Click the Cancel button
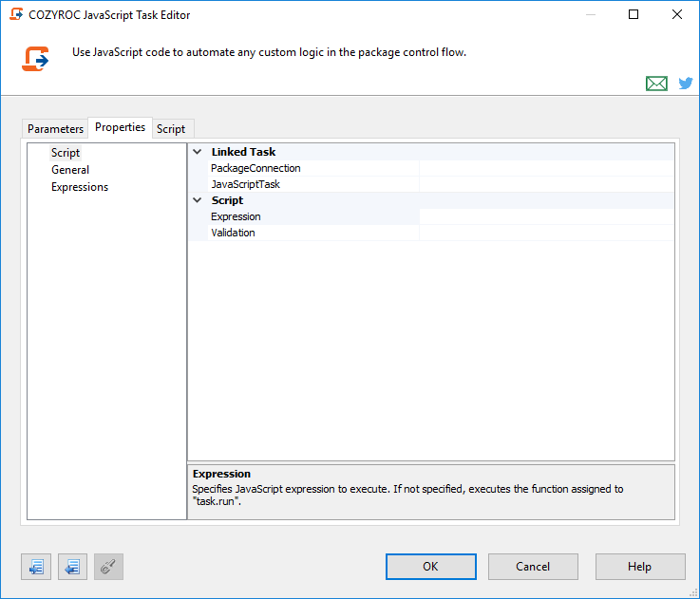700x599 pixels. point(533,567)
